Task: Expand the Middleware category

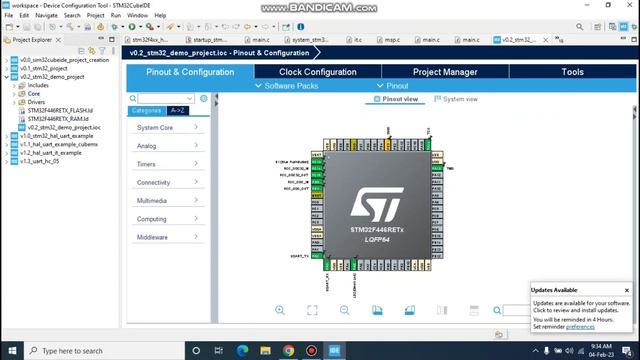Action: pyautogui.click(x=167, y=237)
